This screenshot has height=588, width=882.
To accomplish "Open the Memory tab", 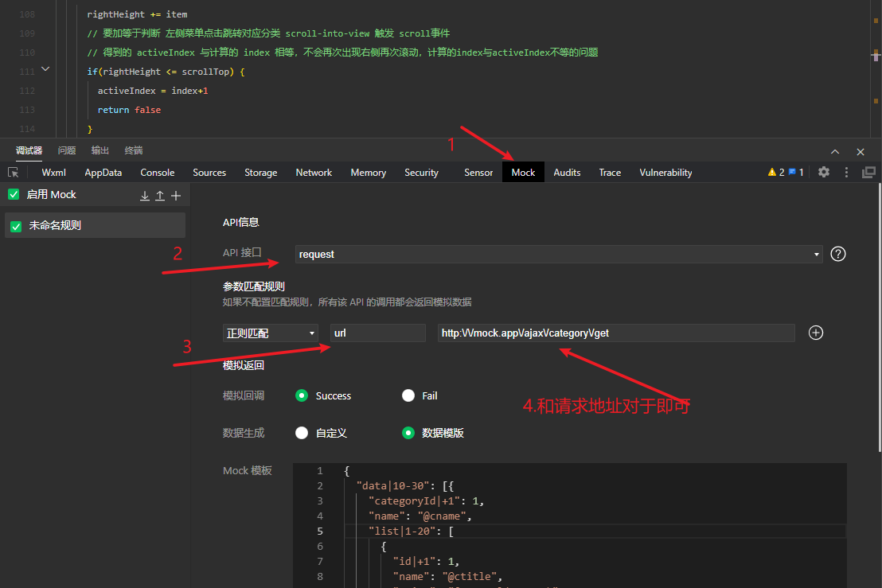I will [x=369, y=173].
